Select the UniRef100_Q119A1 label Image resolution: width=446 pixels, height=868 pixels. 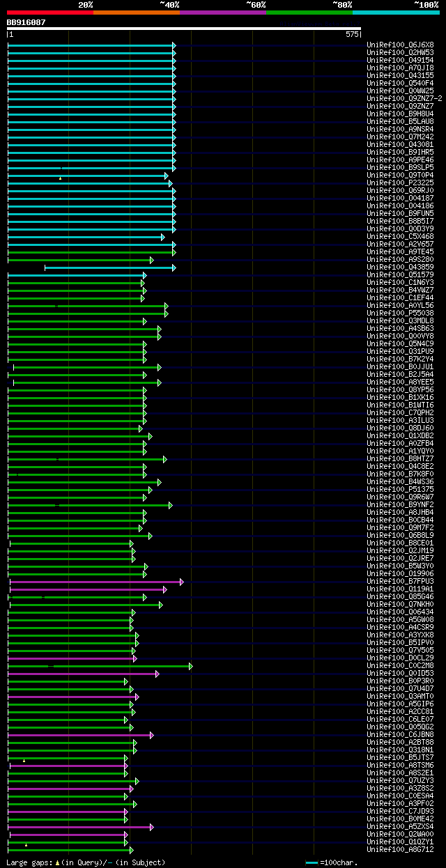pos(400,589)
